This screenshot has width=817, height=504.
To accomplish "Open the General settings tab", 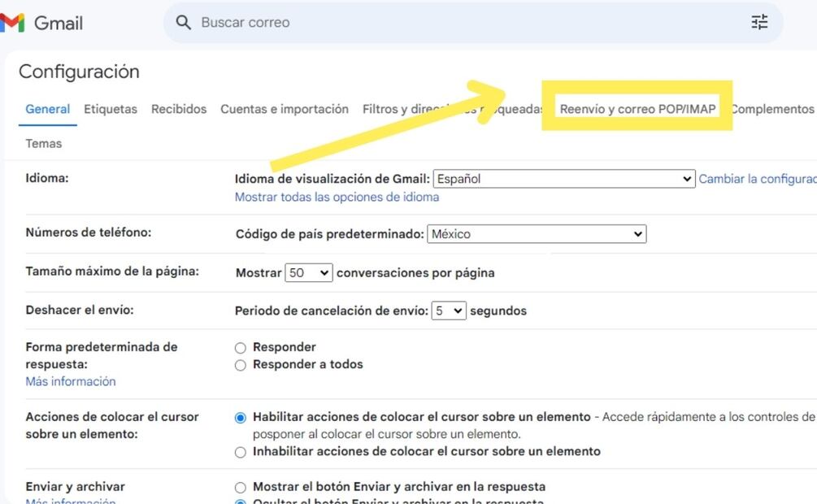I will pyautogui.click(x=48, y=109).
